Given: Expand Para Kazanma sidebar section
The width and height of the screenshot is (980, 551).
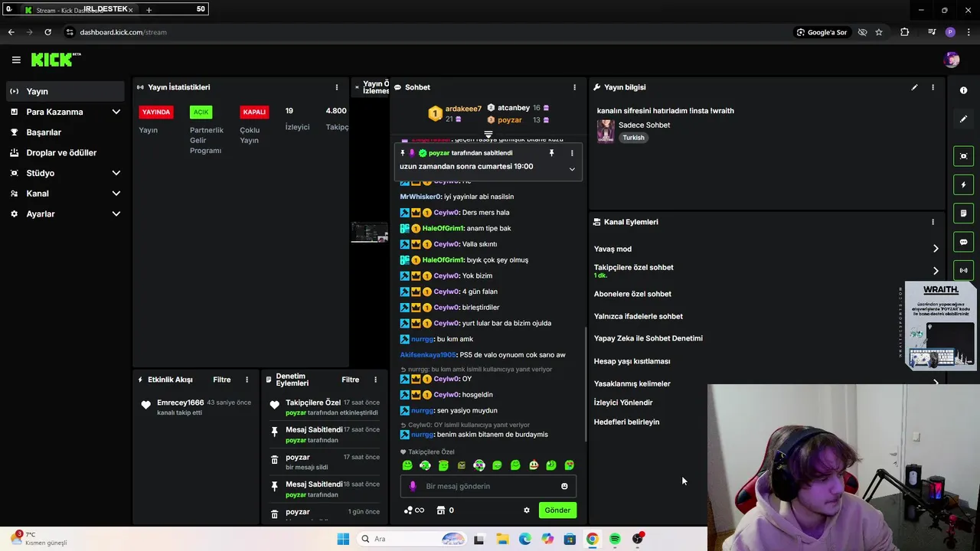Looking at the screenshot, I should 116,112.
